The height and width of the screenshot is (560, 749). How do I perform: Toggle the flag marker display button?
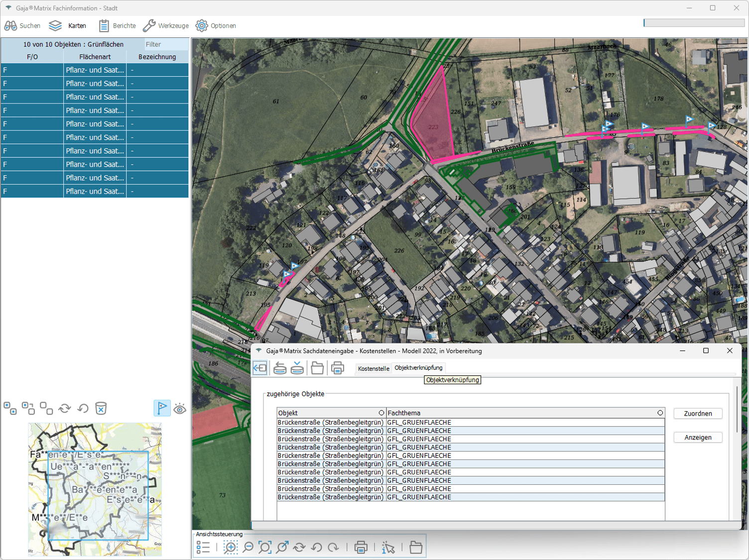(x=162, y=408)
